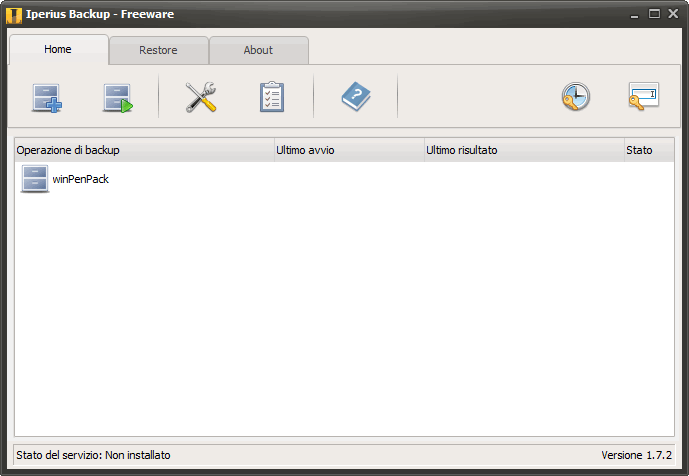The height and width of the screenshot is (476, 689).
Task: Maximize the Iperius Backup window
Action: pyautogui.click(x=654, y=14)
